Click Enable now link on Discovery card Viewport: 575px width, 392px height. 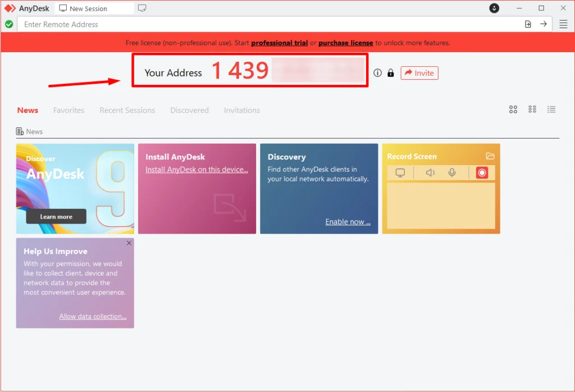click(x=348, y=221)
